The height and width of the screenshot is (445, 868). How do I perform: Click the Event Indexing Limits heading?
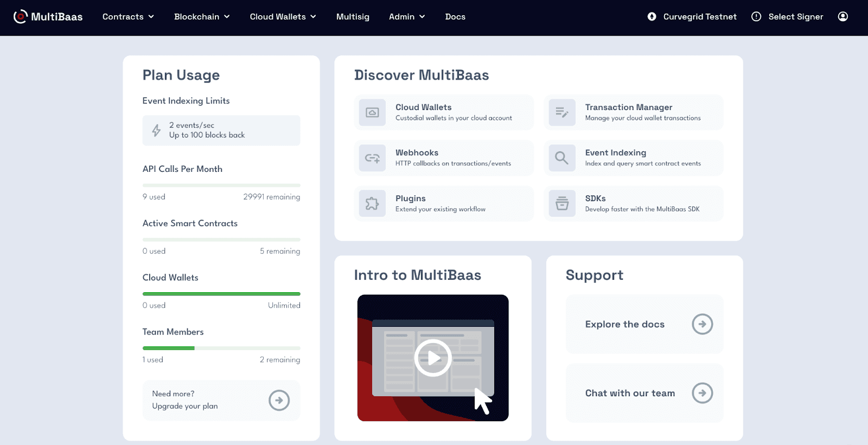pos(186,101)
